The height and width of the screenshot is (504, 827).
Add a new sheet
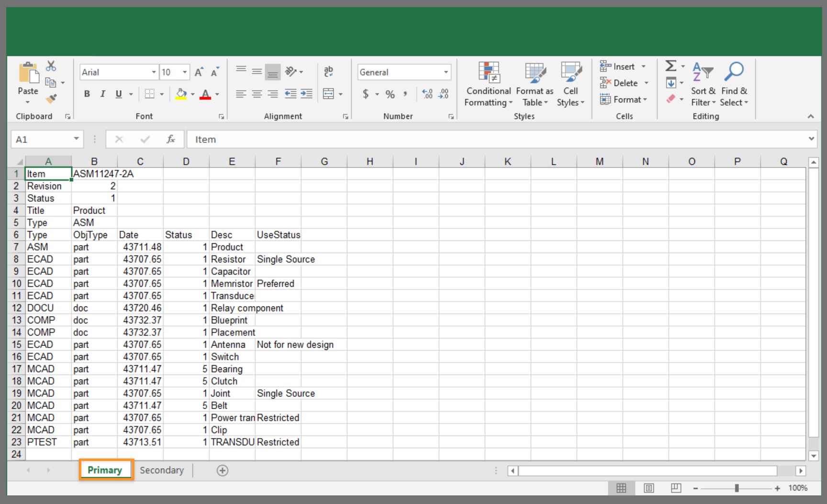tap(222, 471)
